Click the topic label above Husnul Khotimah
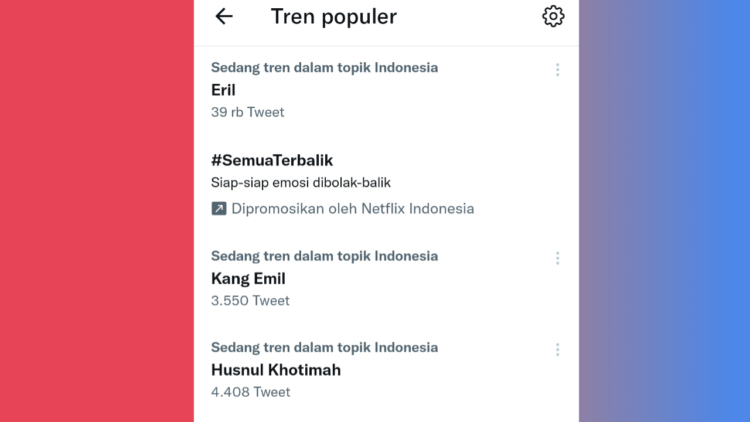The height and width of the screenshot is (422, 750). click(x=324, y=348)
